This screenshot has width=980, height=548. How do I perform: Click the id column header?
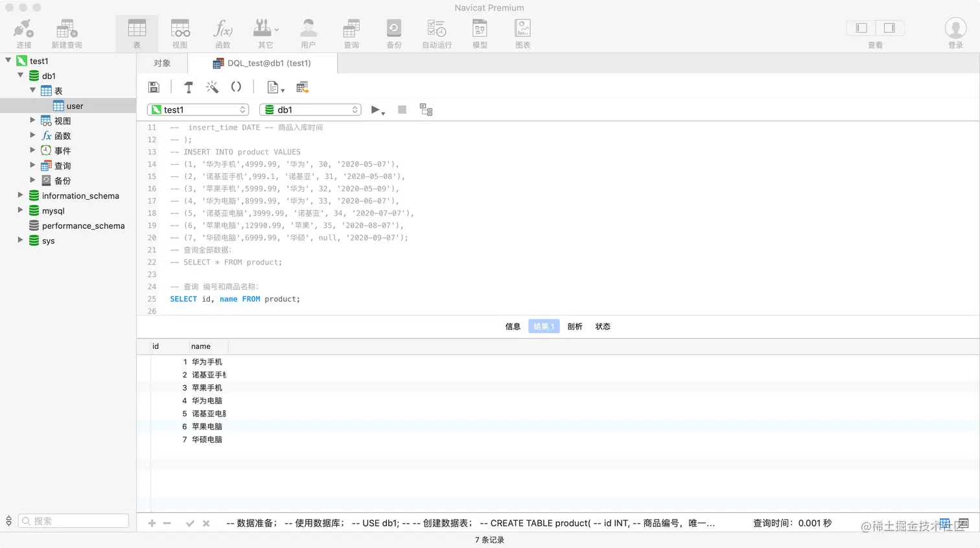(170, 346)
